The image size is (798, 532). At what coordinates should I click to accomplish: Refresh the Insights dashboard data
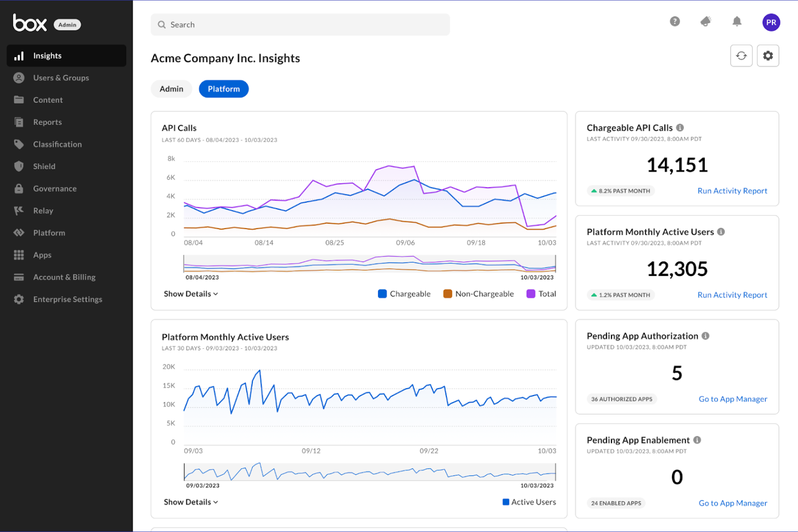[x=741, y=56]
